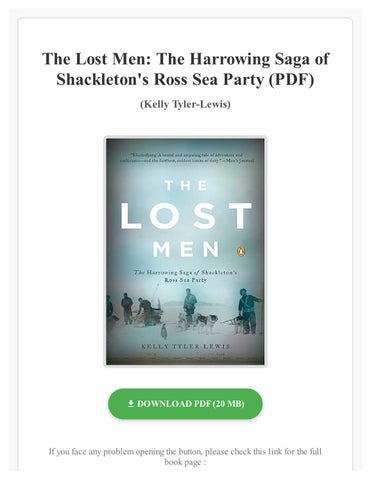Click the Men's Journal quote on the cover
Image resolution: width=371 pixels, height=480 pixels.
tap(187, 158)
